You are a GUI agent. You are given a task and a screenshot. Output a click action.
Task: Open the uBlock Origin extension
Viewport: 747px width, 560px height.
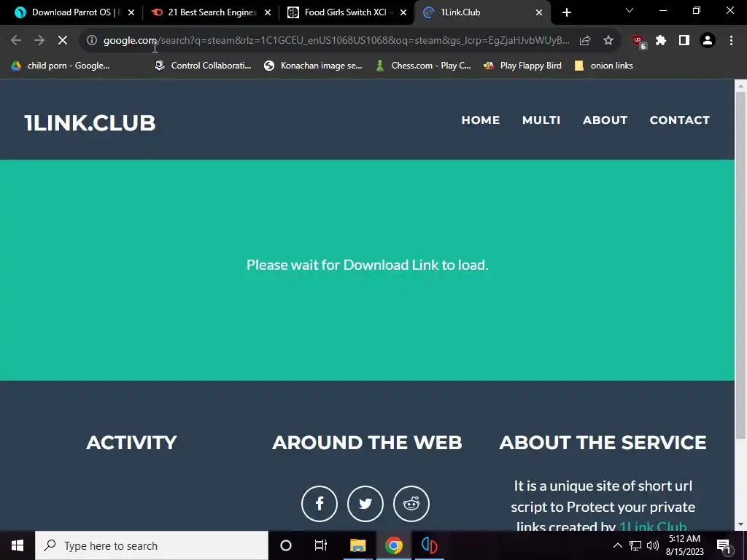(638, 42)
